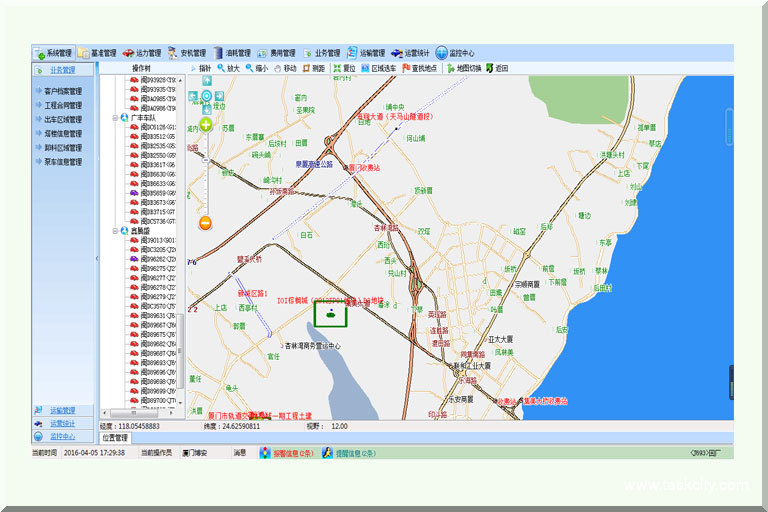
Task: Click the pan-right arrow on map navigator
Action: (x=218, y=95)
